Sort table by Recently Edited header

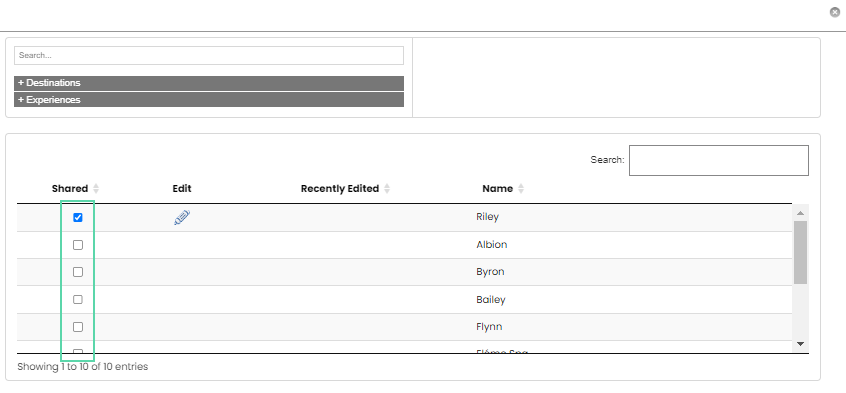point(340,189)
